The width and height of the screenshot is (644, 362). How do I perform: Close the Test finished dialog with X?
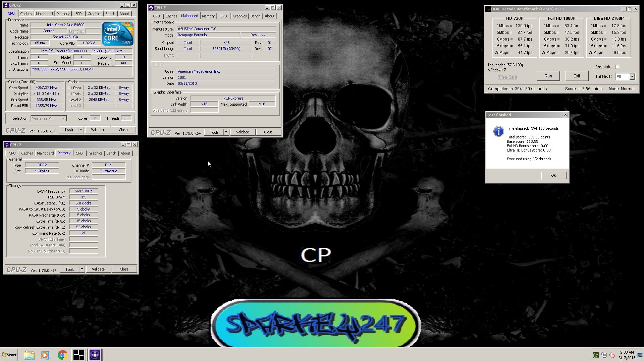(565, 115)
